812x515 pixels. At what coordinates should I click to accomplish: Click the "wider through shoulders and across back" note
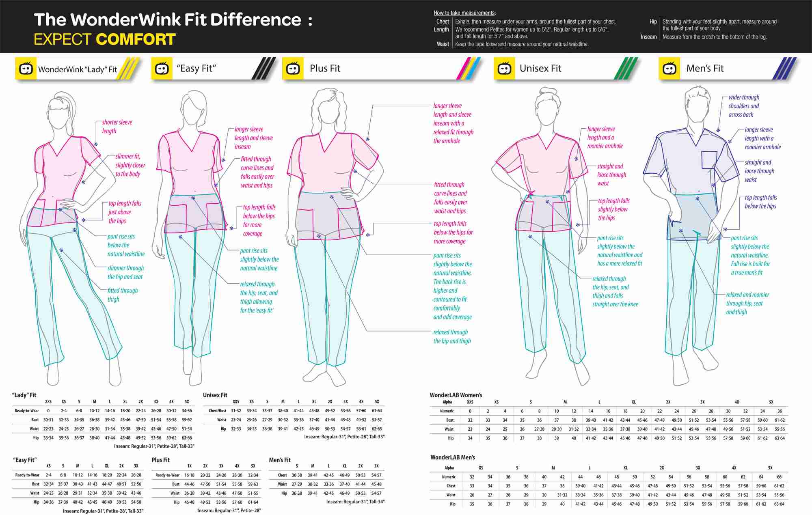pyautogui.click(x=743, y=106)
